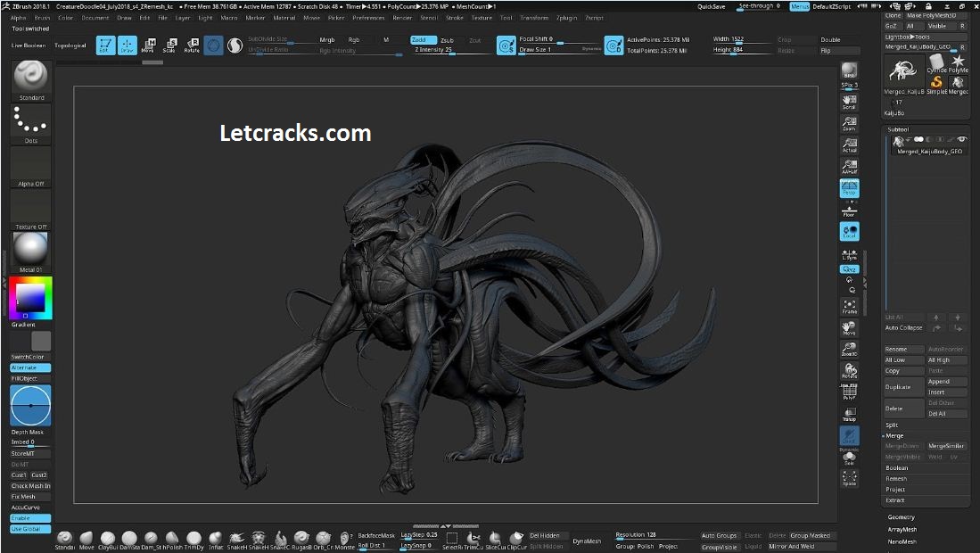Click the Rotate view icon in right shelf
This screenshot has height=553, width=980.
[849, 370]
